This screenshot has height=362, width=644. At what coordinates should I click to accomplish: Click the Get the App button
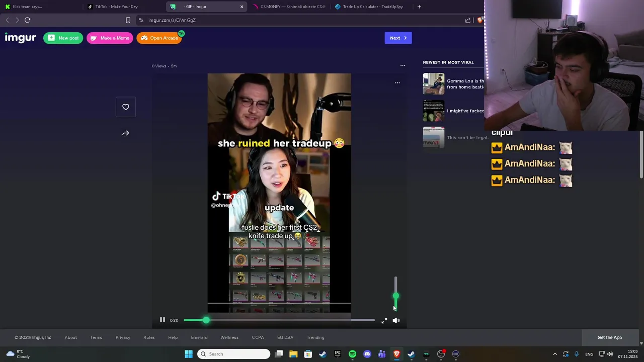click(610, 337)
